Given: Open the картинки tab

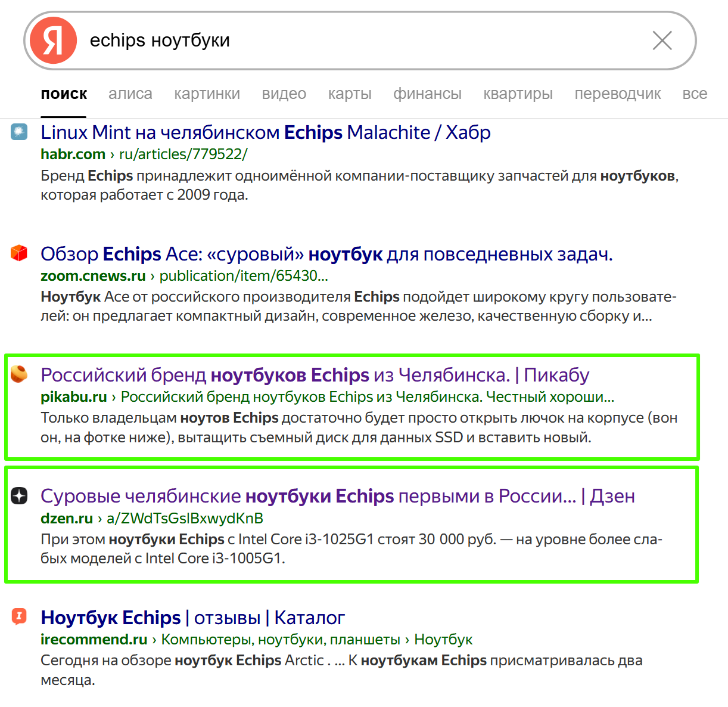Looking at the screenshot, I should click(x=207, y=94).
